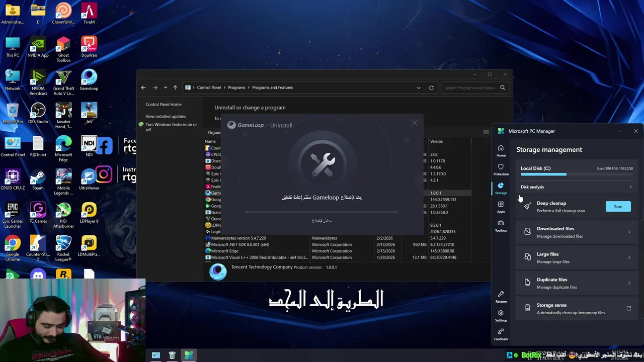Click Programs and Features breadcrumb
644x362 pixels.
[x=272, y=87]
